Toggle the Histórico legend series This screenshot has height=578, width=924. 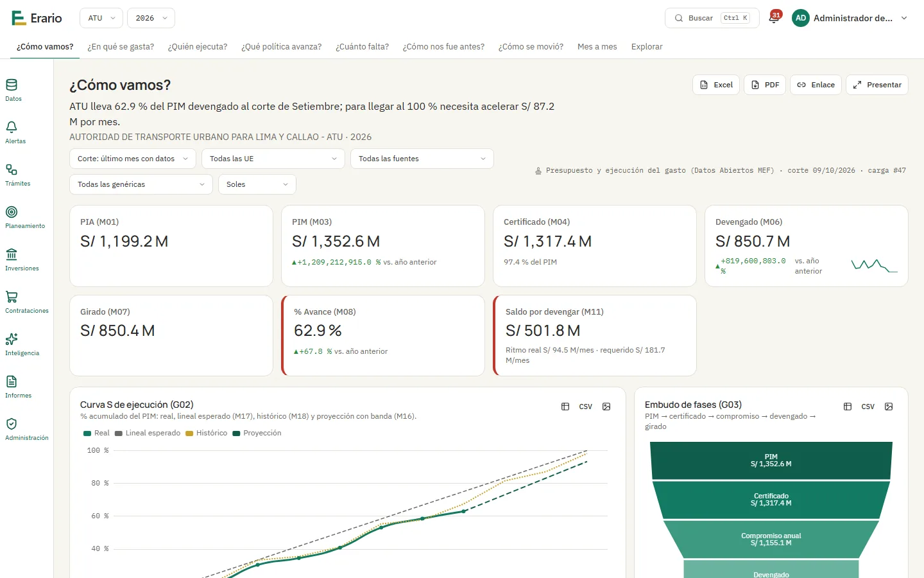(x=207, y=433)
